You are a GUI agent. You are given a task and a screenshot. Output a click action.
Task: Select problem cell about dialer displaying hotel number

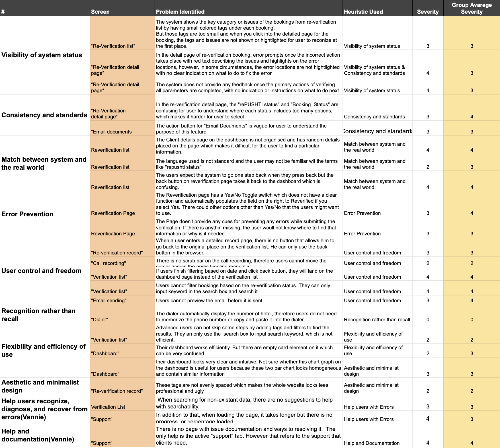coord(249,314)
